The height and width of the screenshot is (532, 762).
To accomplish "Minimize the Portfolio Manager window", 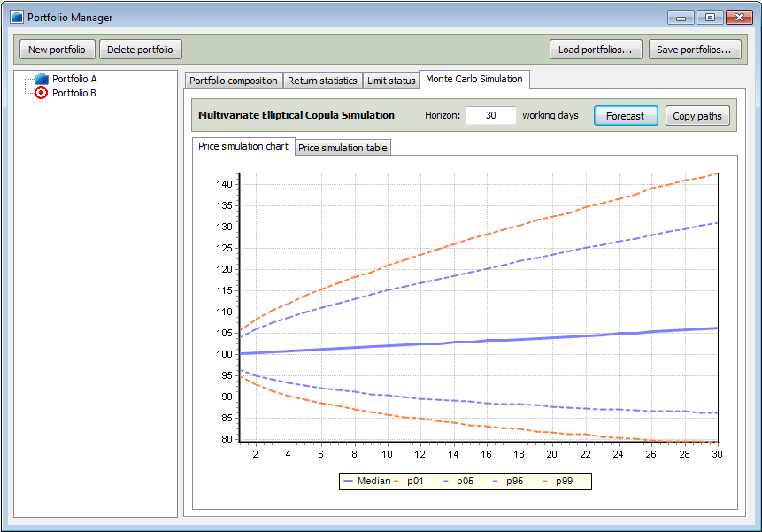I will [x=681, y=18].
